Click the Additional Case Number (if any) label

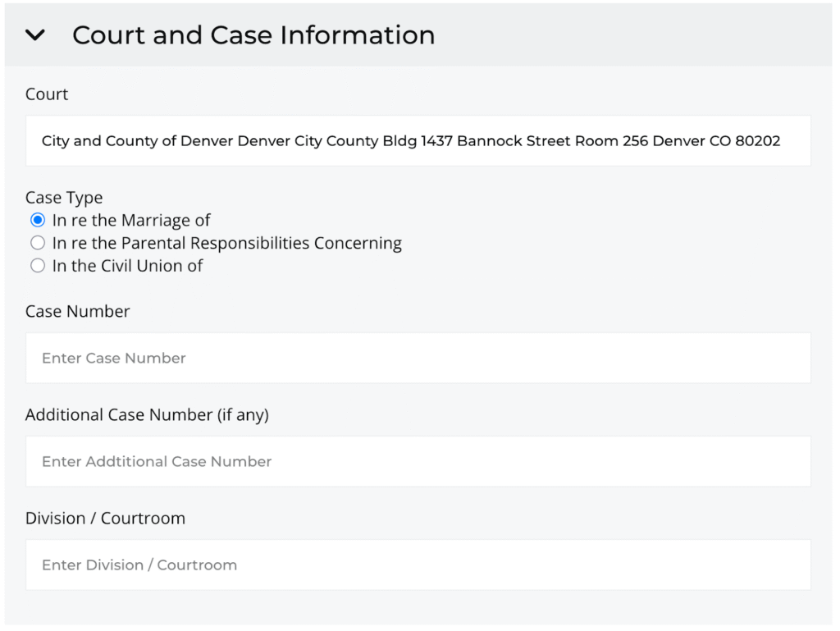pyautogui.click(x=147, y=415)
